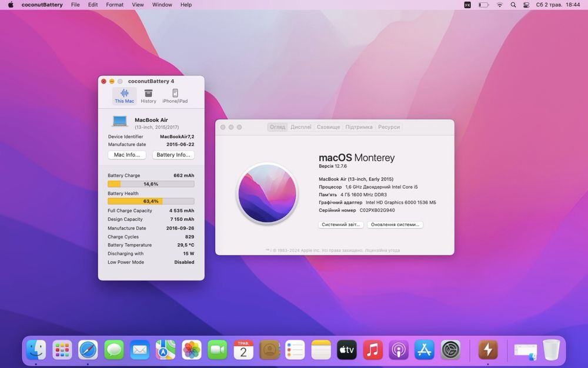This screenshot has width=588, height=368.
Task: Click the MacBook Air laptop icon
Action: 120,121
